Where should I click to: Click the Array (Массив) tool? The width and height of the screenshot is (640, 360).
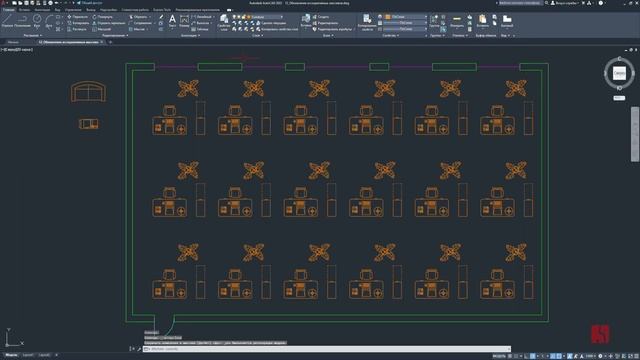tap(137, 29)
